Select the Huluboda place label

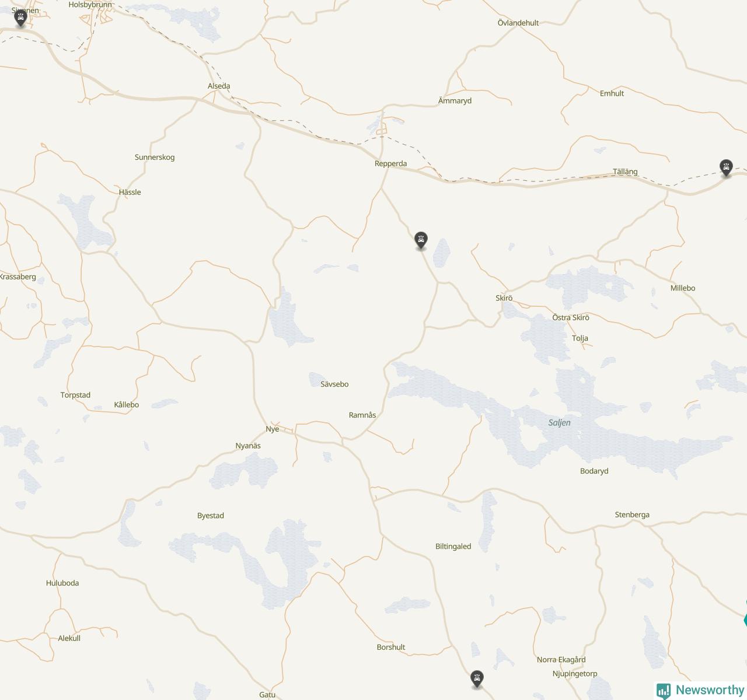[x=62, y=583]
